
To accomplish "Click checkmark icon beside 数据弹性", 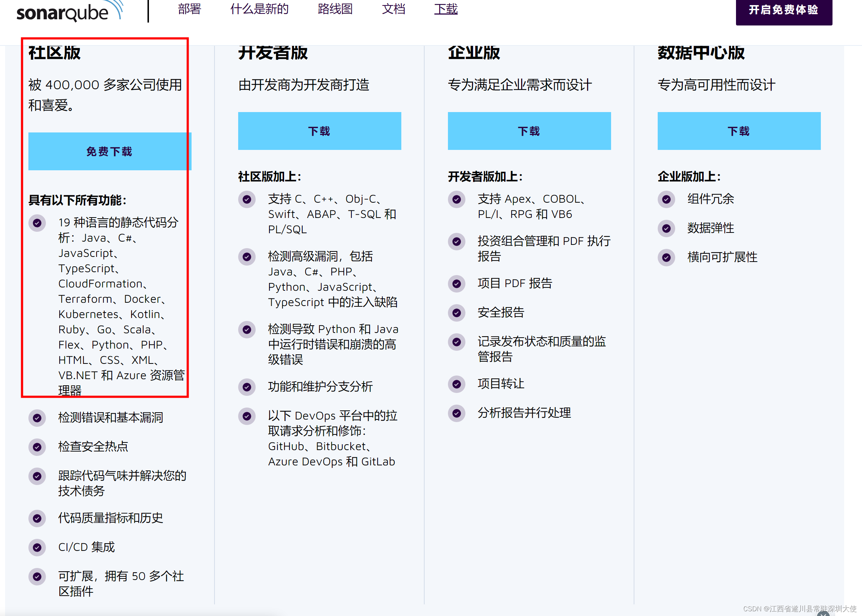I will point(666,228).
